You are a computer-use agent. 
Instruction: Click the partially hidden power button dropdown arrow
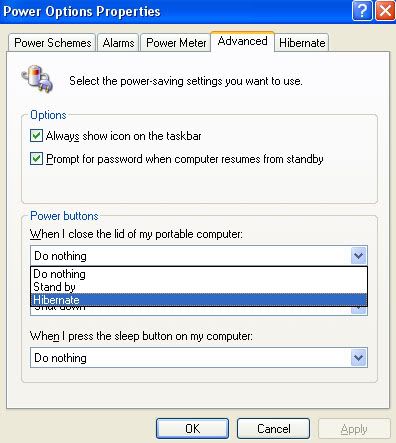[x=359, y=310]
